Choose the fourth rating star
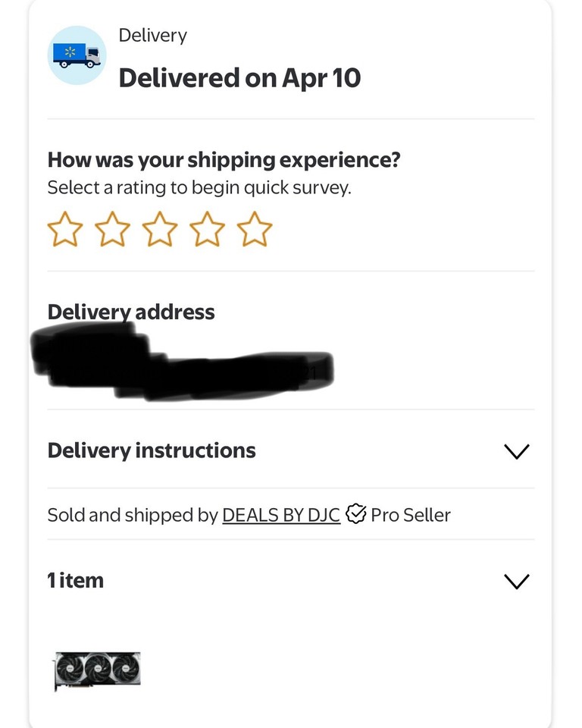Image resolution: width=582 pixels, height=728 pixels. point(207,230)
